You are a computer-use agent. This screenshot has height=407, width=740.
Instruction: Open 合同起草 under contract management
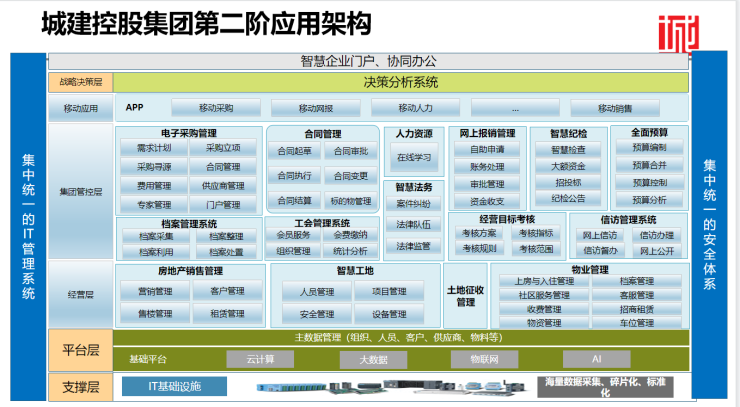[294, 151]
